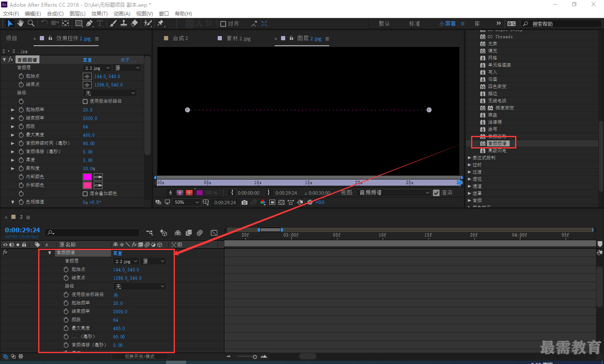The width and height of the screenshot is (604, 364).
Task: Open the 文件(F) menu
Action: point(11,13)
